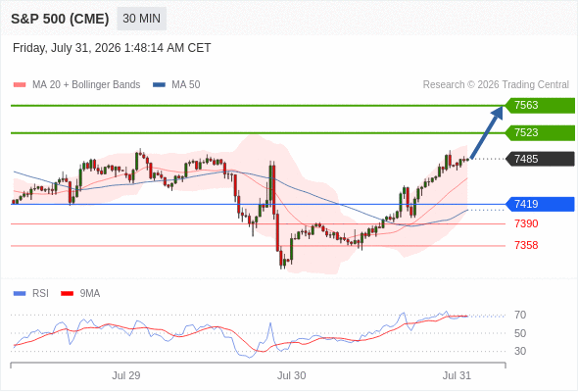
Task: Click the red 7390 support label
Action: (x=526, y=223)
